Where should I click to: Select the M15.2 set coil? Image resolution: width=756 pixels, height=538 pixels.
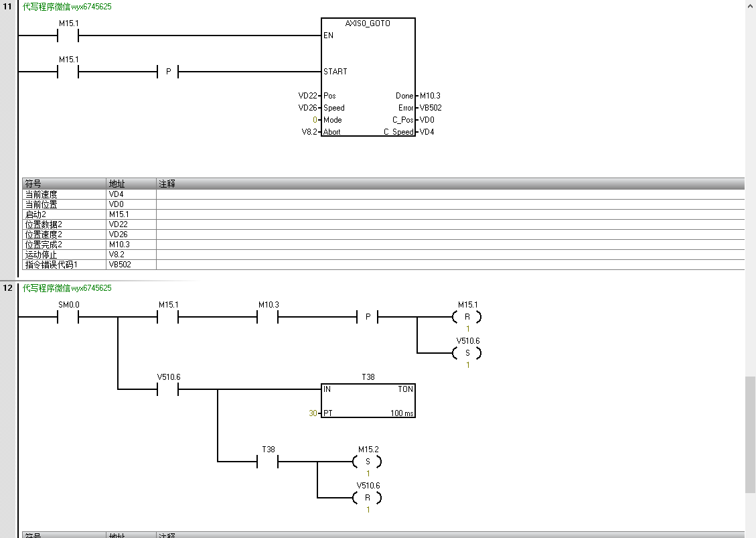pyautogui.click(x=368, y=462)
